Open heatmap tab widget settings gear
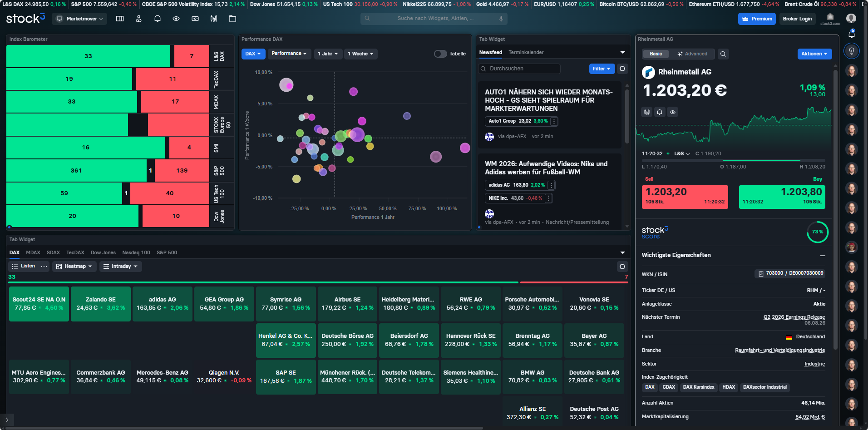The image size is (868, 430). click(622, 267)
